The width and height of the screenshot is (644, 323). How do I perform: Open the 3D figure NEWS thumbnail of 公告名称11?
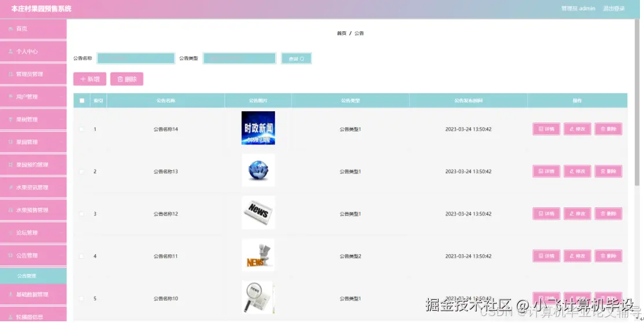[258, 255]
